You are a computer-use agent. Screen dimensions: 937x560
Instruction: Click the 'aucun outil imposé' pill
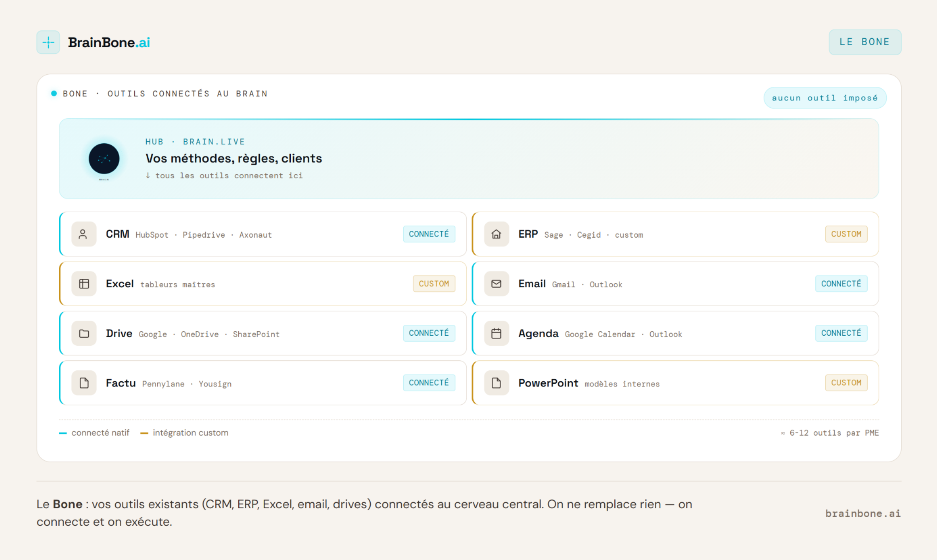825,98
